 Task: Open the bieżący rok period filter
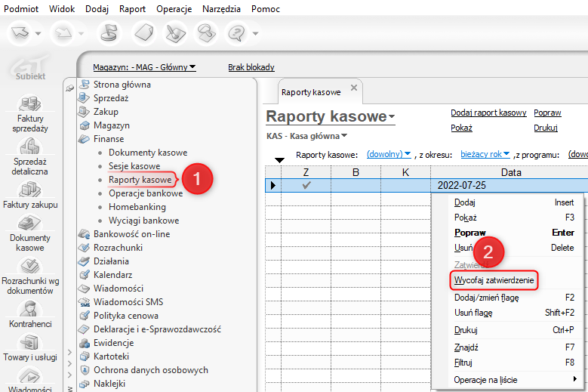pos(485,154)
